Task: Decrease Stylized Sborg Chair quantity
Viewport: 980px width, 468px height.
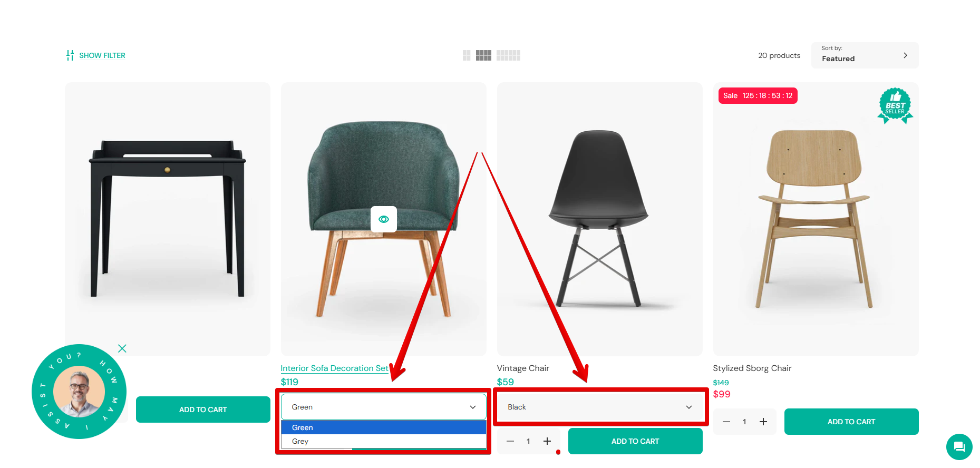Action: tap(726, 422)
